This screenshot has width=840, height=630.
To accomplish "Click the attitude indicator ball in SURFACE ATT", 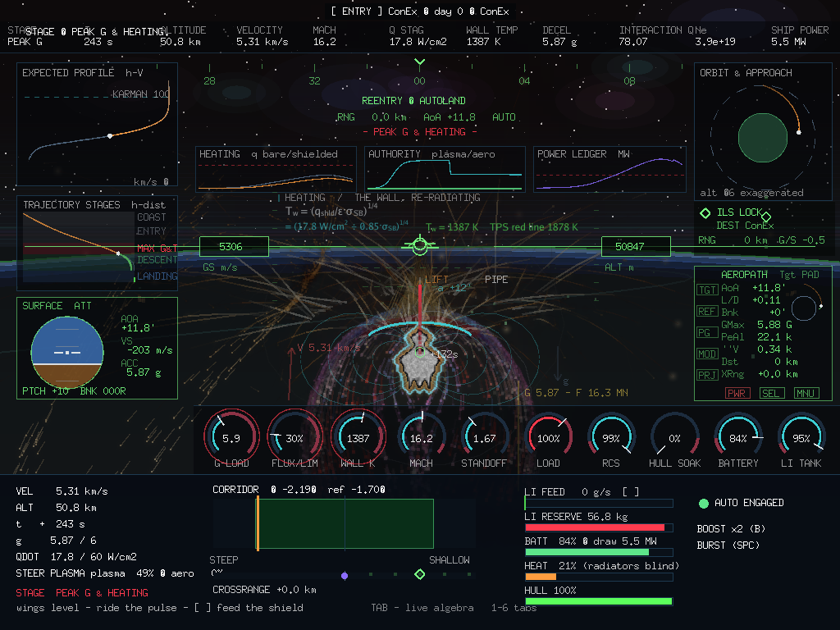I will tap(67, 352).
